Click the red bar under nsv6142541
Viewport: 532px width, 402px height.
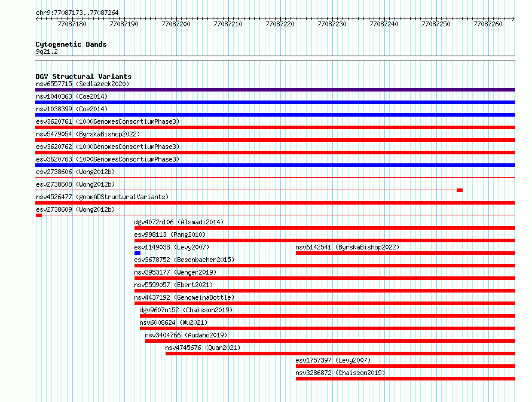coord(405,253)
